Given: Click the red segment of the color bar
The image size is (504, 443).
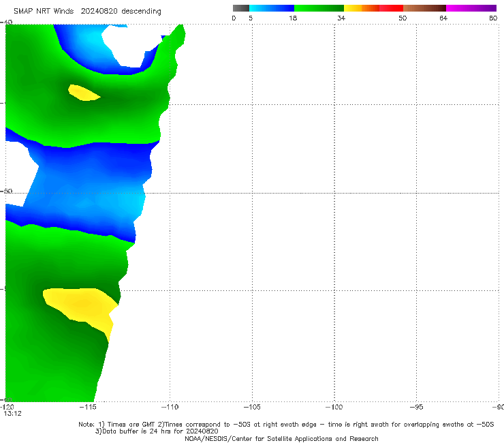Looking at the screenshot, I should tap(391, 8).
